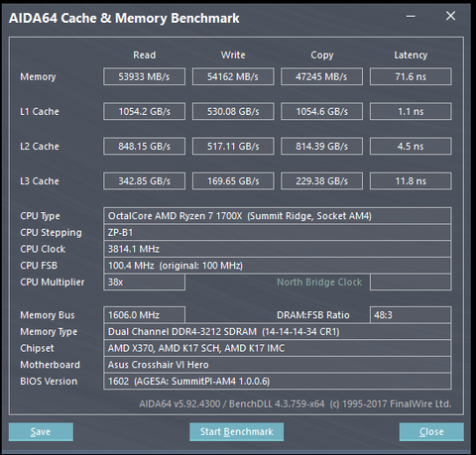Viewport: 476px width, 455px height.
Task: Select the CPU Multiplier 38x field
Action: [144, 282]
